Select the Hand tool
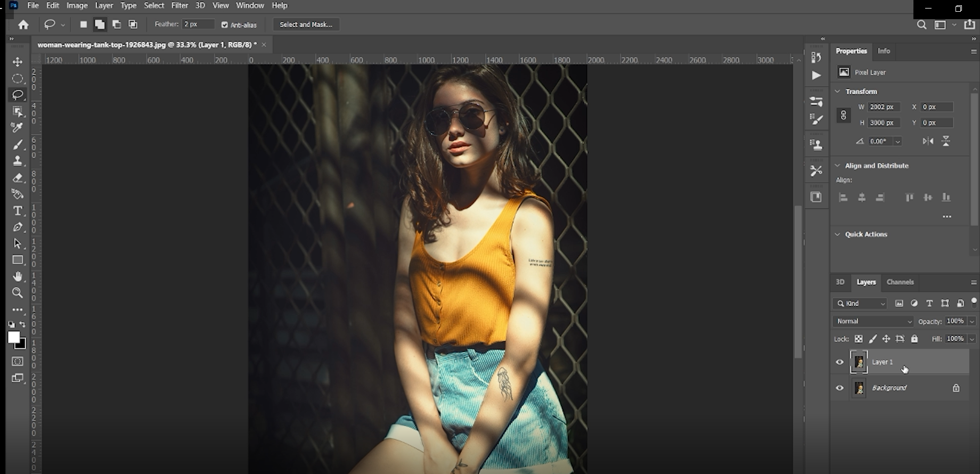 coord(18,276)
